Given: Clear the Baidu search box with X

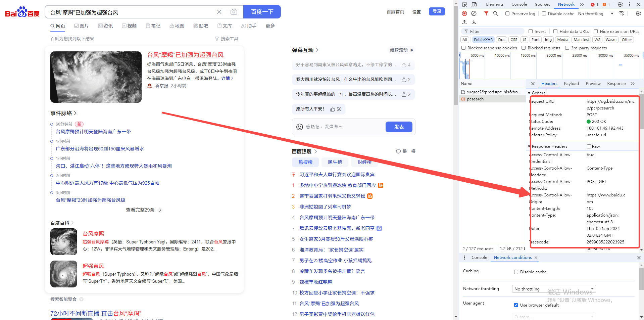Looking at the screenshot, I should point(219,12).
